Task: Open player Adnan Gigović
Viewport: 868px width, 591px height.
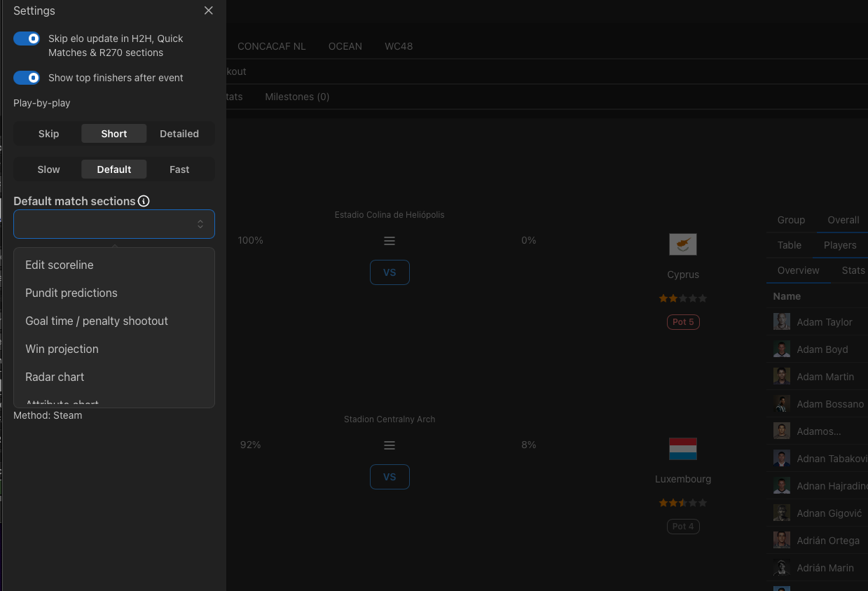Action: 828,513
